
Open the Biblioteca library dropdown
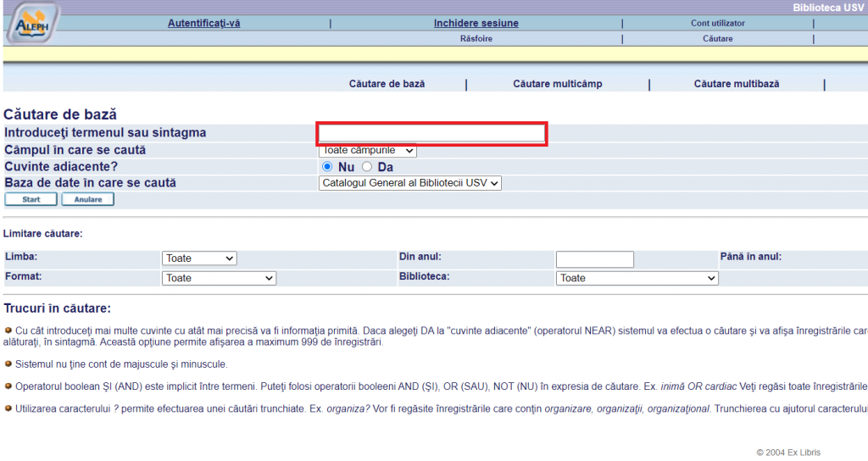[637, 278]
